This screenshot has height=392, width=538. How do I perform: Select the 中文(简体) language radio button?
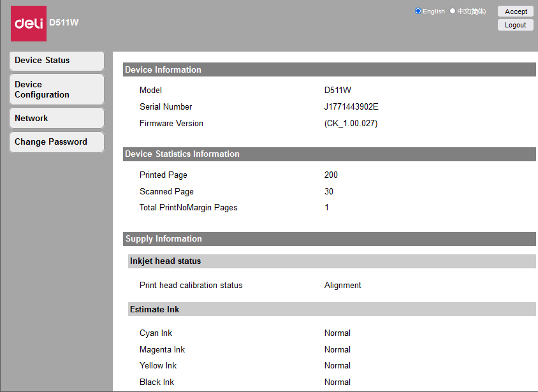tap(453, 11)
